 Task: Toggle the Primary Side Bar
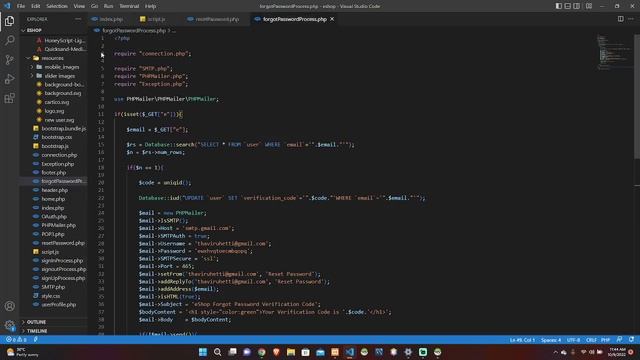click(x=559, y=6)
